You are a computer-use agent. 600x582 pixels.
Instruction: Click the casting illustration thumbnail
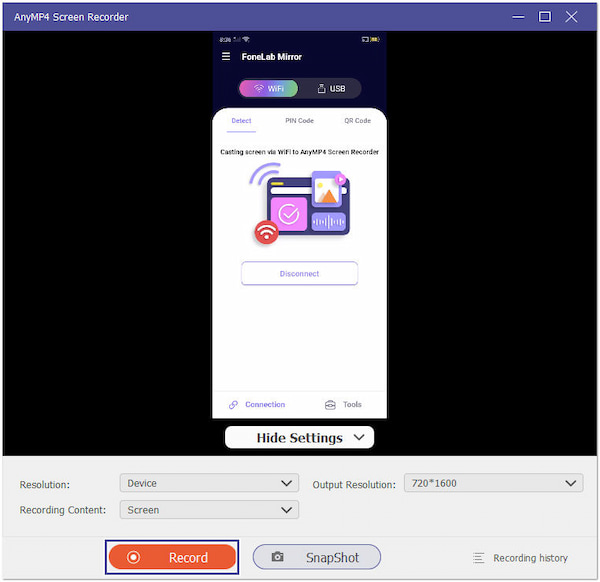pyautogui.click(x=300, y=204)
